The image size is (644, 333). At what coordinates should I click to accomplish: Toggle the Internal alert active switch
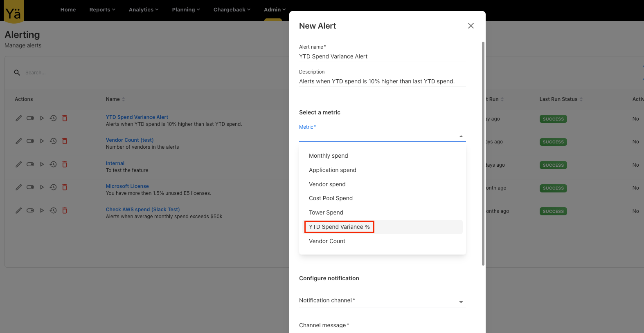click(x=30, y=164)
